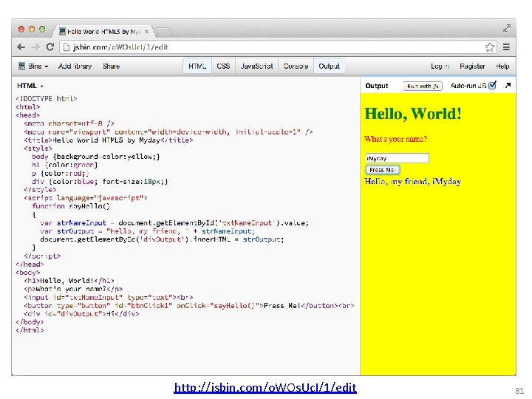Go back with the browser back arrow
The height and width of the screenshot is (399, 532).
21,47
